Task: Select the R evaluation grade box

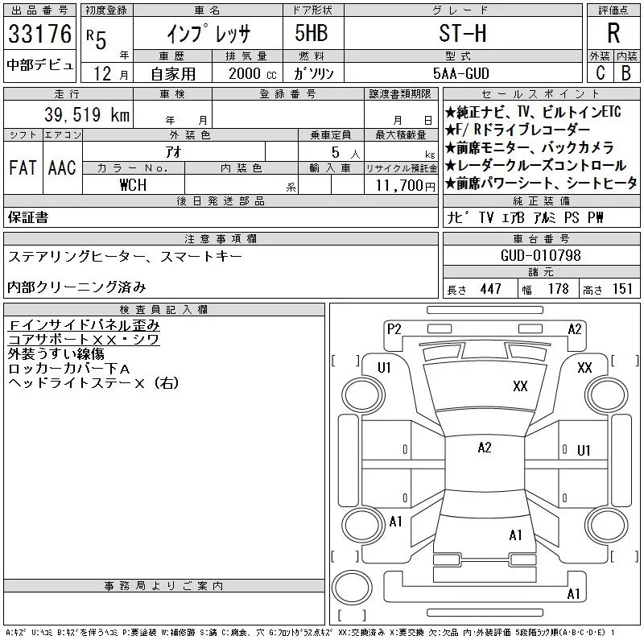Action: pyautogui.click(x=613, y=33)
